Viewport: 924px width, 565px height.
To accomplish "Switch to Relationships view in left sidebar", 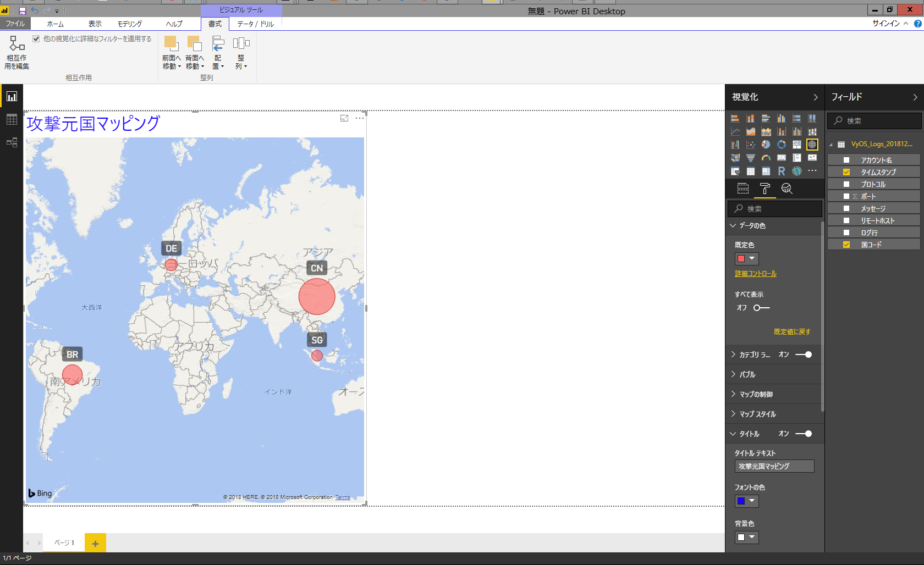I will coord(12,142).
